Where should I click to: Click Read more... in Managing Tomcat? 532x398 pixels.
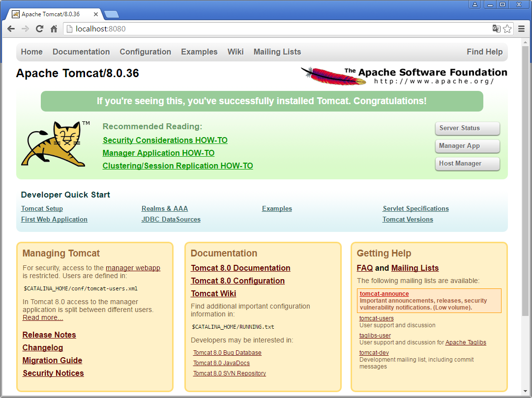tap(43, 317)
